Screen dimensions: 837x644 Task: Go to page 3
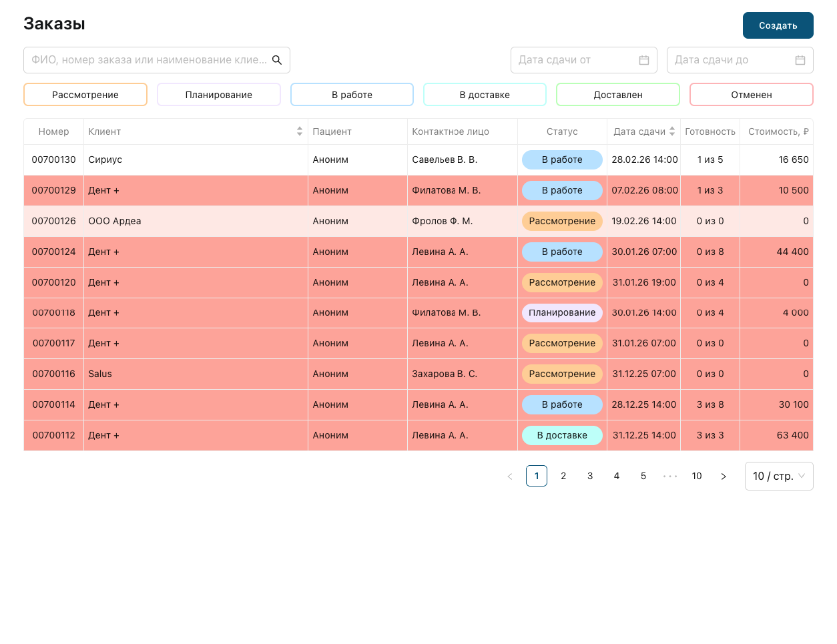pos(590,476)
